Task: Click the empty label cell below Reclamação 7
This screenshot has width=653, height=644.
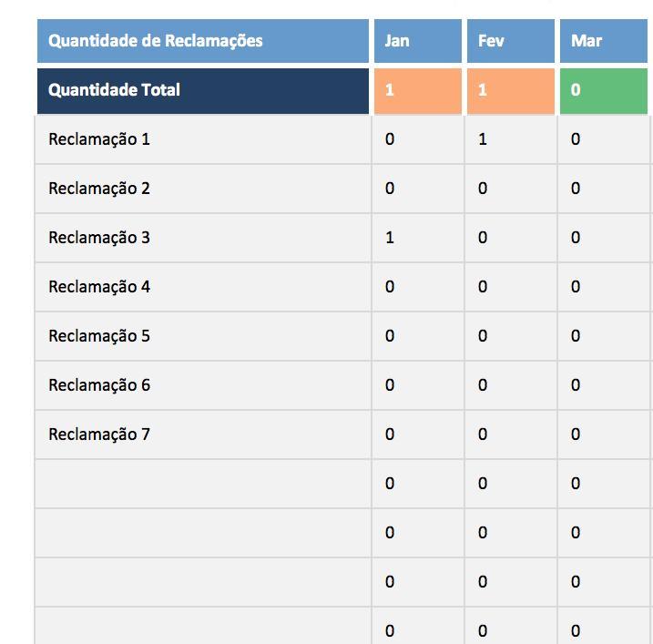Action: pos(202,485)
